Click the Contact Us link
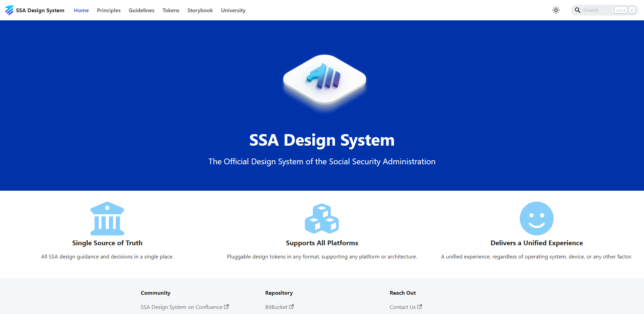The width and height of the screenshot is (644, 314). pos(403,307)
